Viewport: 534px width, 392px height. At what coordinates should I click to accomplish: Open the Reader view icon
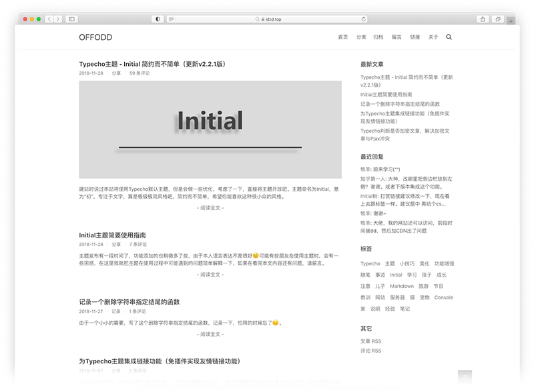[x=172, y=19]
